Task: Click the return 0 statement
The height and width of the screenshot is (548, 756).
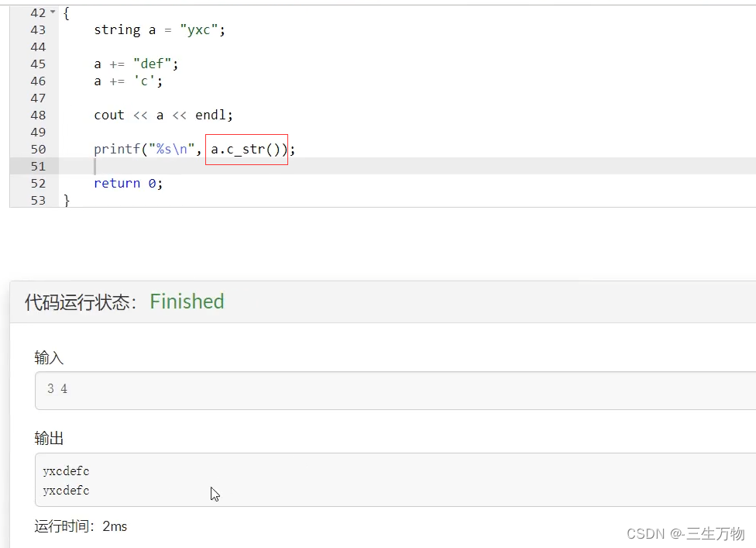Action: click(x=129, y=183)
